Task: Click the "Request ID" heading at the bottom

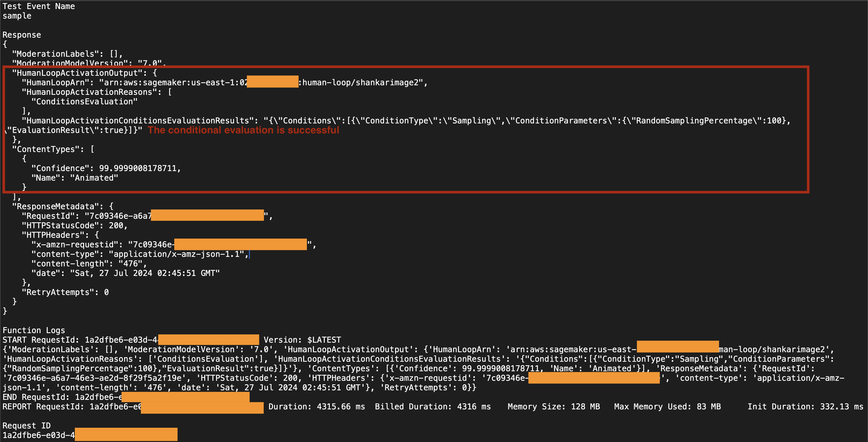Action: click(26, 426)
